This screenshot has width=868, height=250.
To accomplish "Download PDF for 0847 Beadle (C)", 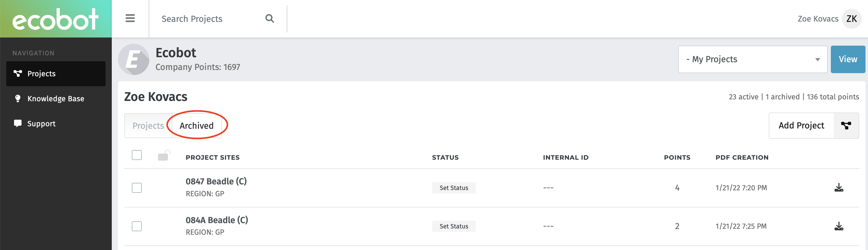I will tap(839, 187).
